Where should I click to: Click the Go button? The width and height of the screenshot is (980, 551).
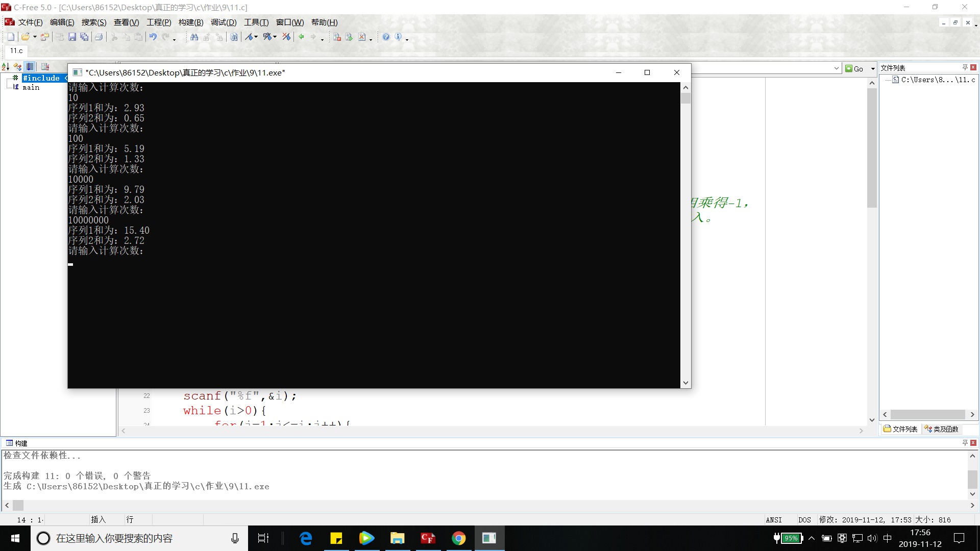pos(854,68)
